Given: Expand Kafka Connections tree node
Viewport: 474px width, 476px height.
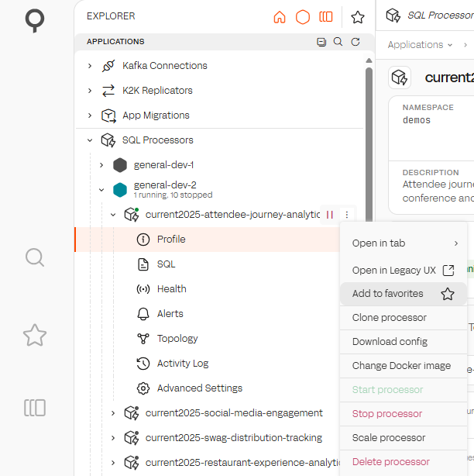Looking at the screenshot, I should click(90, 66).
